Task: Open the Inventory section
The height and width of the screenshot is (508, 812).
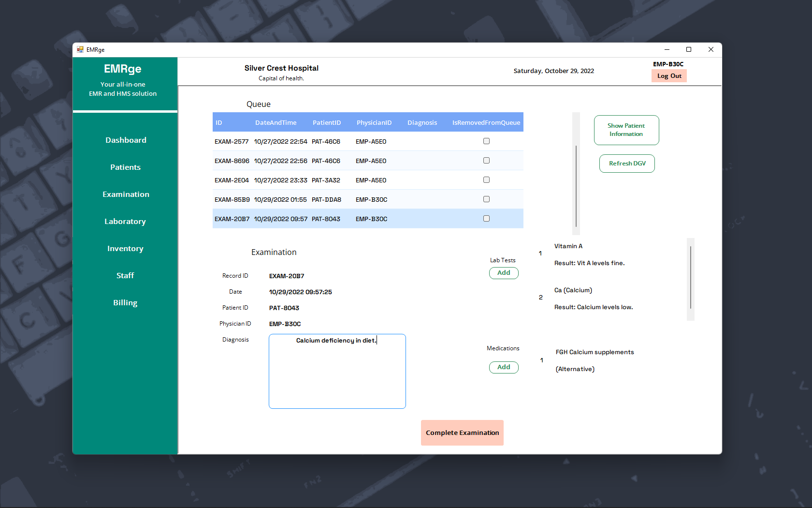Action: [x=125, y=248]
